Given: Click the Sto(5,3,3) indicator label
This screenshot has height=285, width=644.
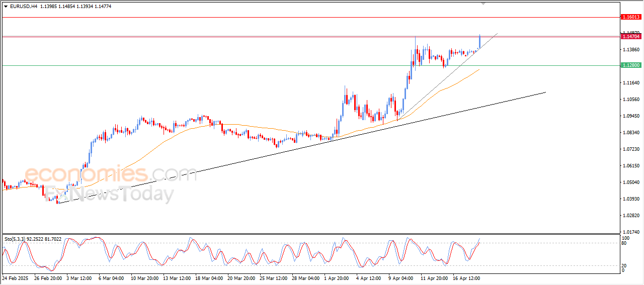Looking at the screenshot, I should click(33, 239).
